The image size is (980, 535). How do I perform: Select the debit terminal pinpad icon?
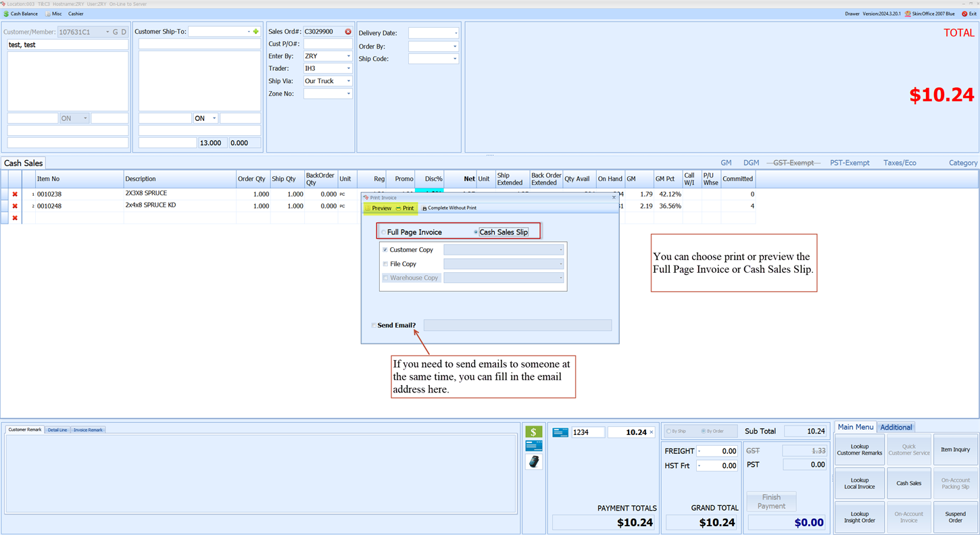533,461
